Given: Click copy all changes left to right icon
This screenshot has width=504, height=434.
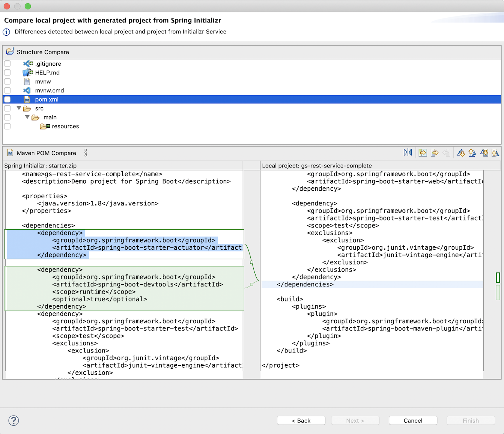Looking at the screenshot, I should coord(423,153).
